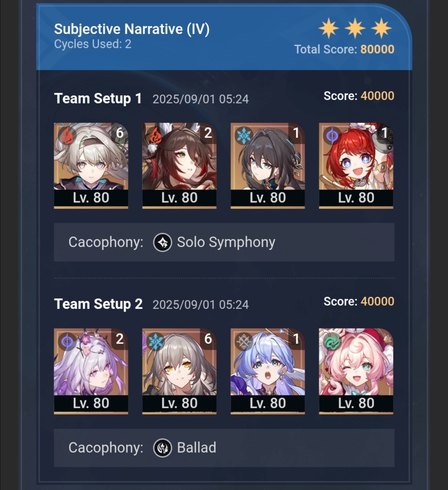Image resolution: width=448 pixels, height=490 pixels.
Task: Click the Team Setup 2 heading
Action: pyautogui.click(x=98, y=304)
